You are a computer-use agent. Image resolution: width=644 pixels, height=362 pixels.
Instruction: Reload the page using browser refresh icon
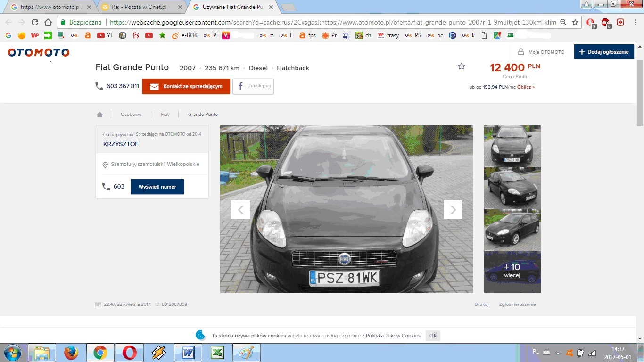coord(34,22)
